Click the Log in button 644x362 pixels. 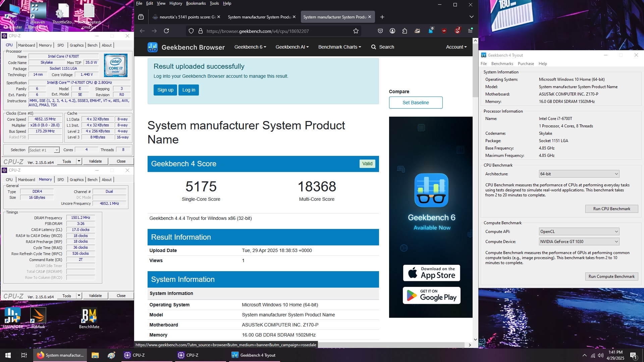click(189, 90)
